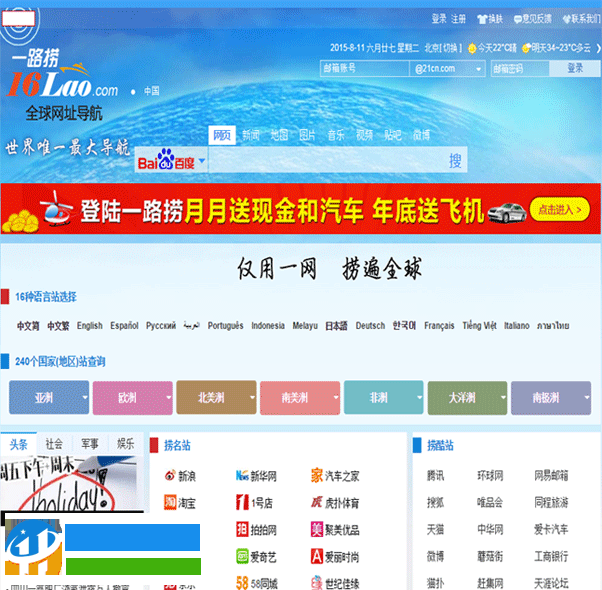Expand the 亚洲 continent dropdown arrow
Screen dimensions: 602x590
85,397
